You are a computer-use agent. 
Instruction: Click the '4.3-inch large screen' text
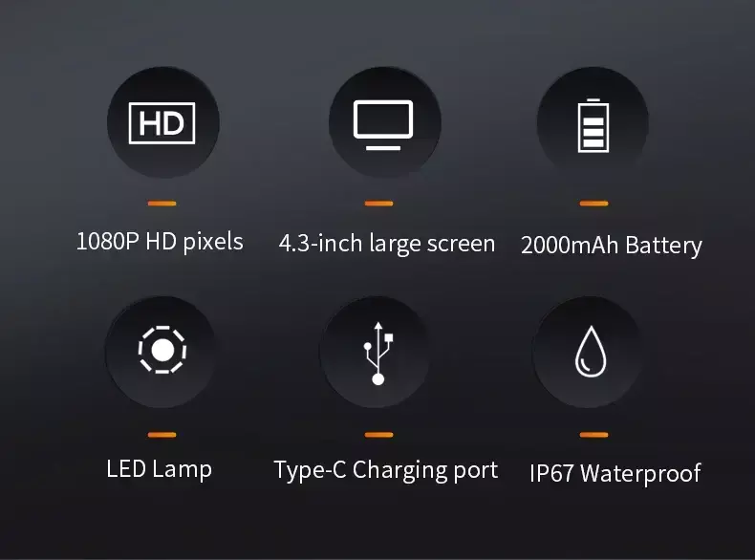(x=387, y=244)
